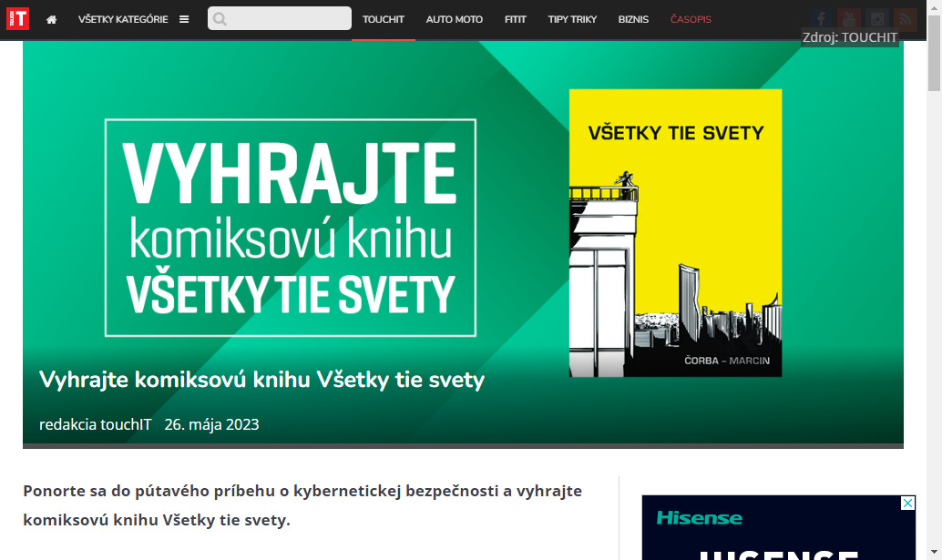Click the author link redakcia touchIT
Image resolution: width=942 pixels, height=560 pixels.
point(96,424)
